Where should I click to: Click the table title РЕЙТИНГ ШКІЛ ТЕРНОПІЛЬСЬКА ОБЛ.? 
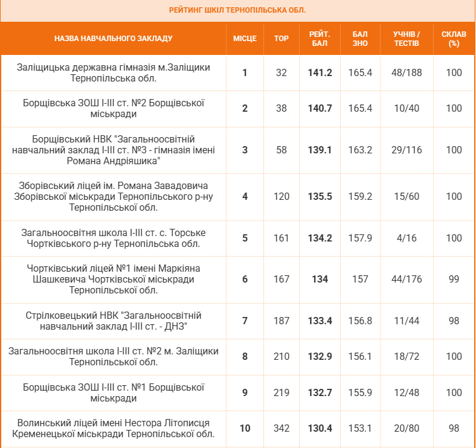(237, 10)
